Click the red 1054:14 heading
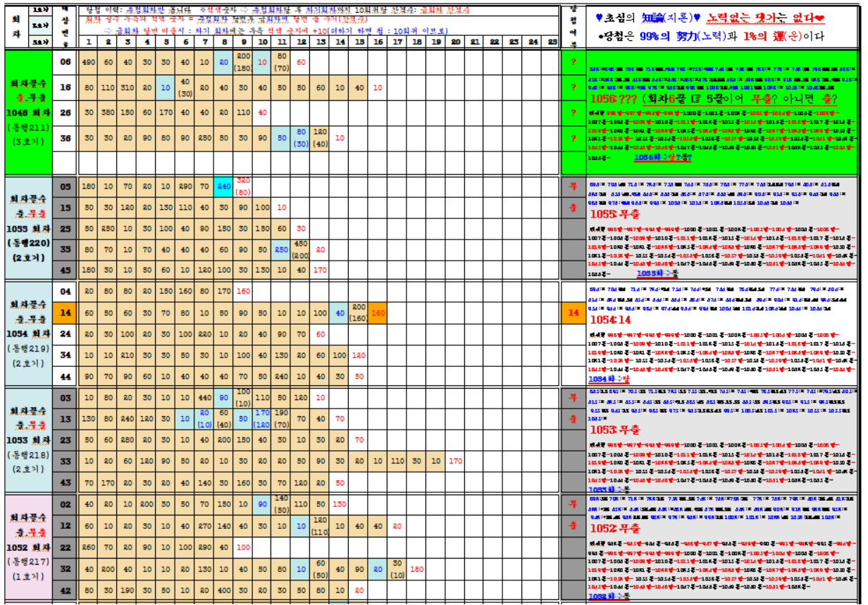Screen dimensions: 868x605 click(x=610, y=319)
